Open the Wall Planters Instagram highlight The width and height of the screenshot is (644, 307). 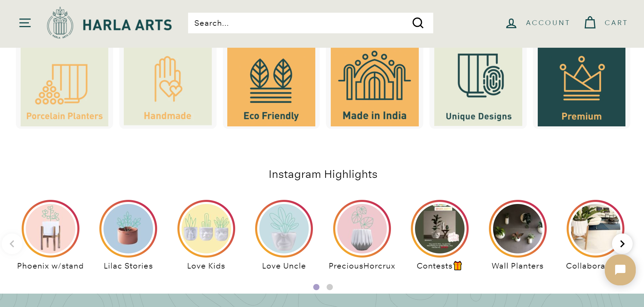point(517,228)
